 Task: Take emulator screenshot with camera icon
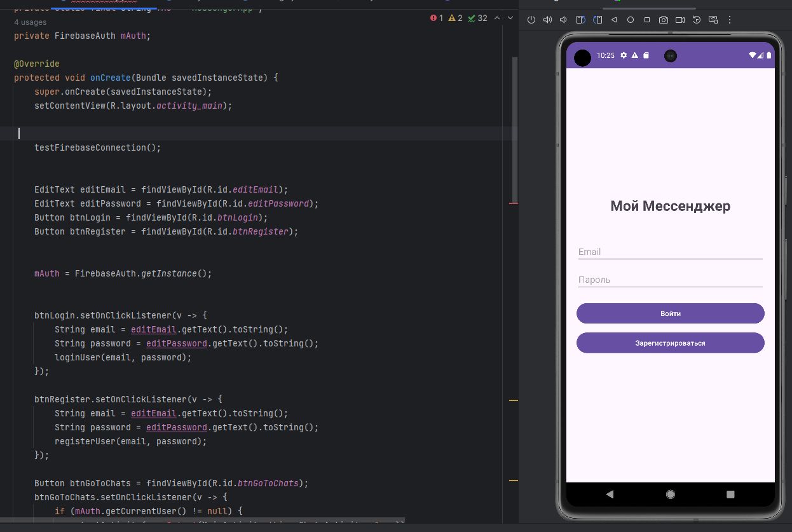coord(664,20)
